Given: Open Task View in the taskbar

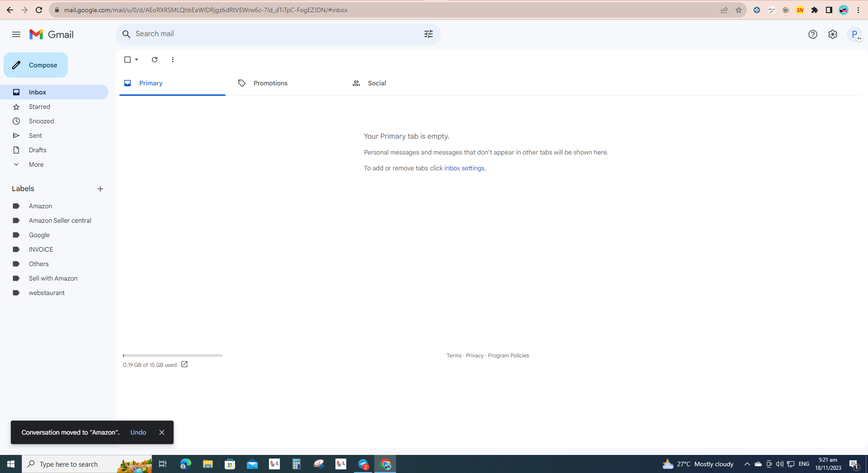Looking at the screenshot, I should 163,464.
